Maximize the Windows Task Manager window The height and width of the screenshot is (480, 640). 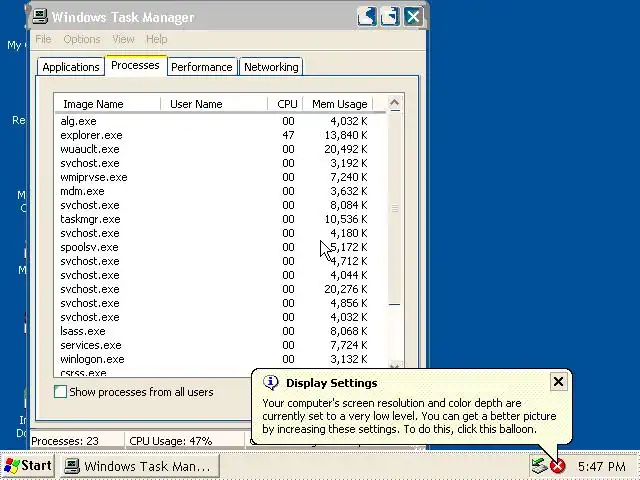point(390,17)
